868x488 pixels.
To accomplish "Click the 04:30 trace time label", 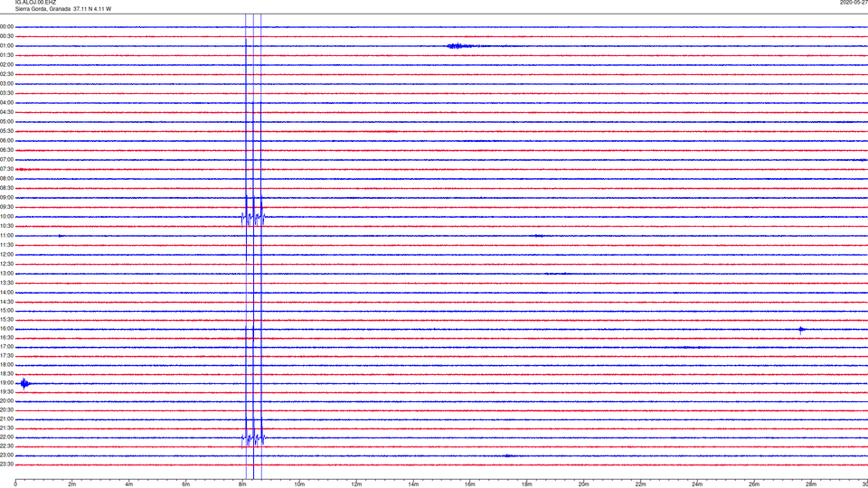I will coord(6,112).
